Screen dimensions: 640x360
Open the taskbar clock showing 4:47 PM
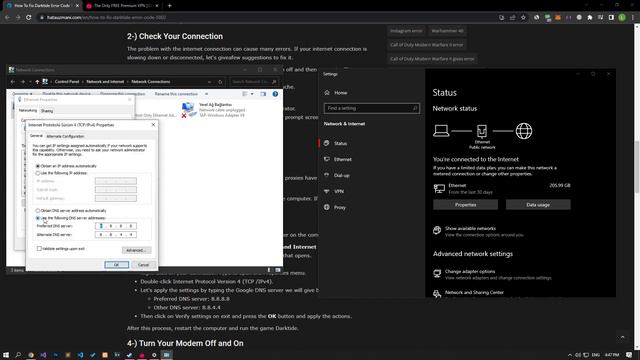611,355
